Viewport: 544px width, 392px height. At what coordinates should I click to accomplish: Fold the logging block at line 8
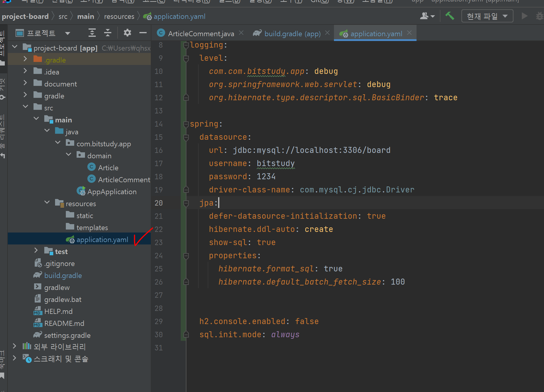pyautogui.click(x=186, y=45)
